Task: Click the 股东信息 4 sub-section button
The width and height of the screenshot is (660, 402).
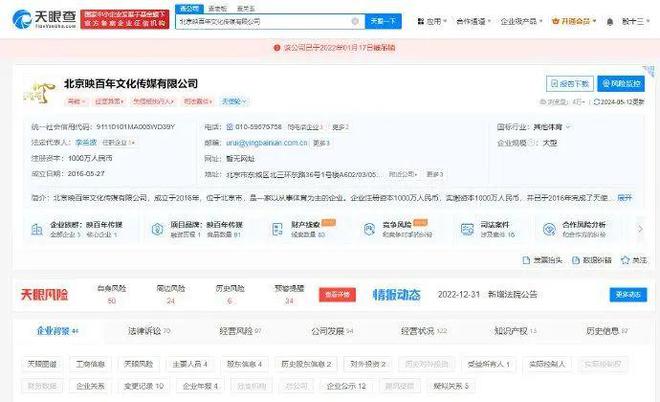Action: [244, 364]
